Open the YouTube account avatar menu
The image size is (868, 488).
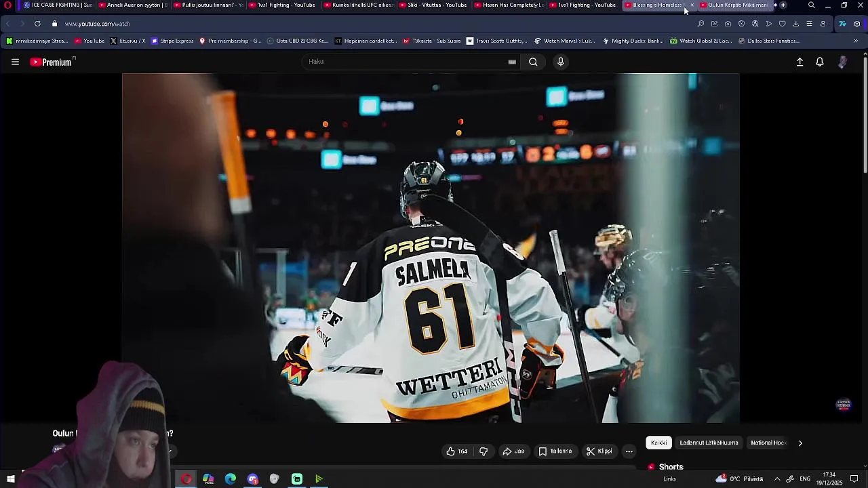tap(842, 62)
